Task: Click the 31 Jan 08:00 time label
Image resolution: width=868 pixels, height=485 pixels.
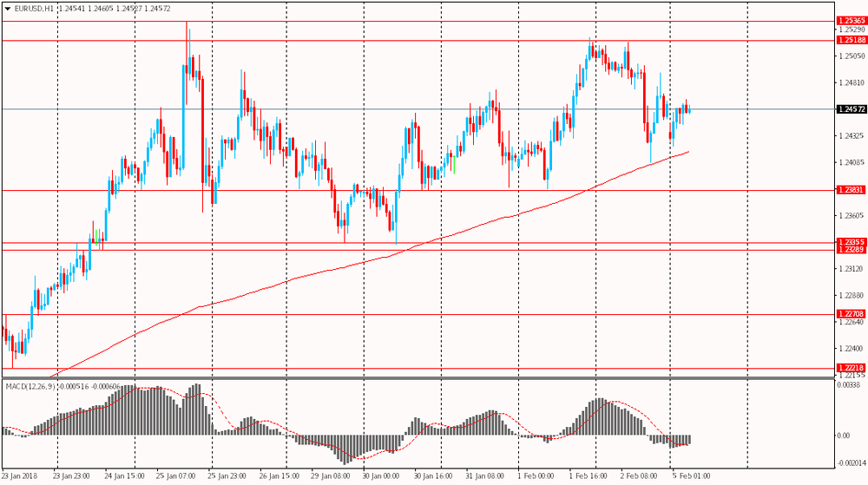Action: point(484,475)
